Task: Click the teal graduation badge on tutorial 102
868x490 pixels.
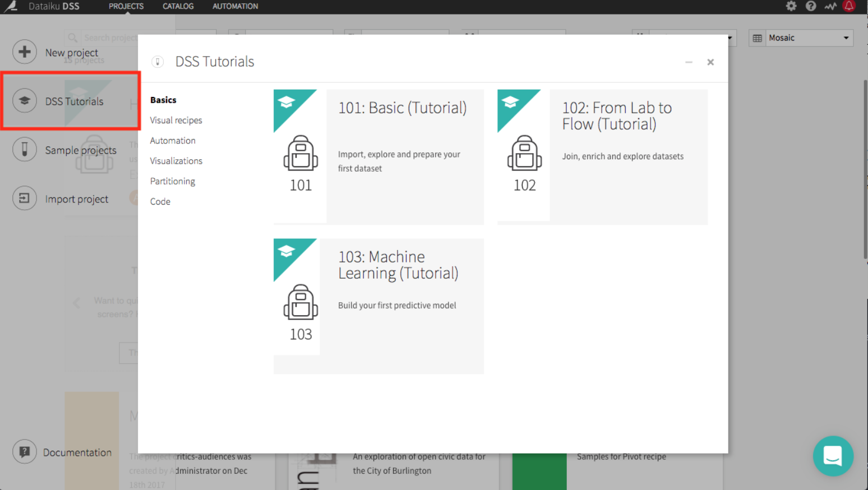Action: click(511, 103)
